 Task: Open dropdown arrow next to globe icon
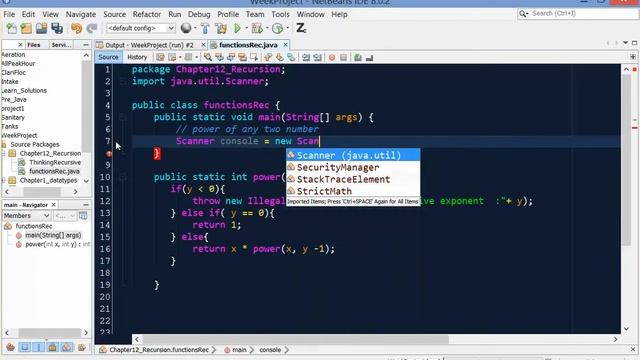pyautogui.click(x=195, y=28)
